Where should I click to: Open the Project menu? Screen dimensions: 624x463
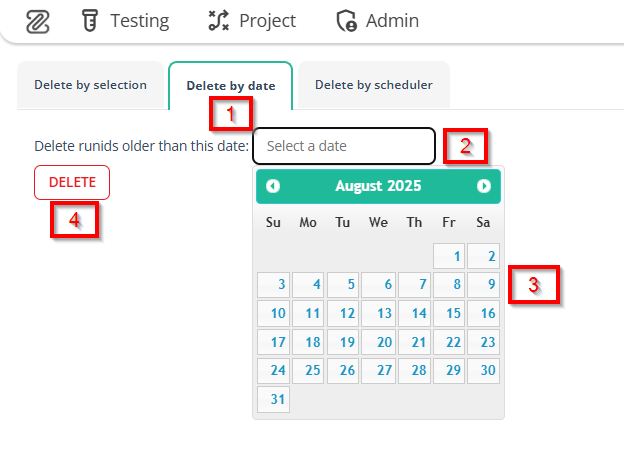pos(267,20)
